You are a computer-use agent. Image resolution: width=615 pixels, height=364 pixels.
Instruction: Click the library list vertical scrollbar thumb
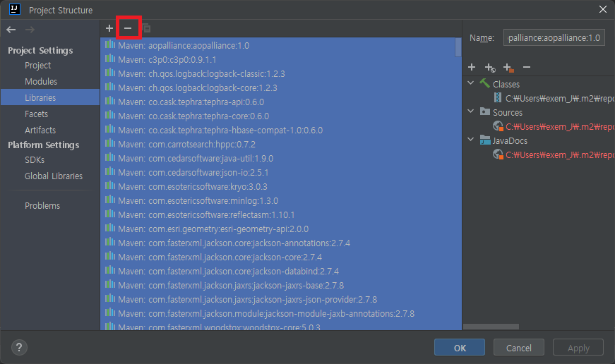click(458, 47)
